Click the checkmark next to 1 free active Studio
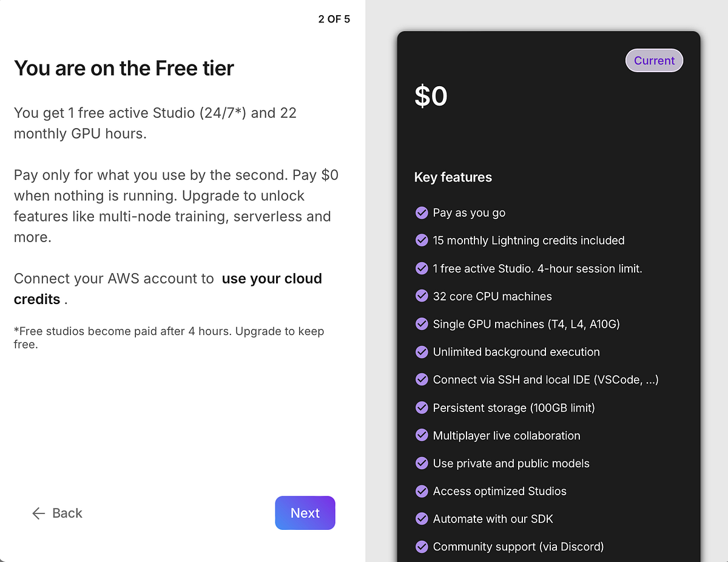Image resolution: width=728 pixels, height=562 pixels. [x=422, y=268]
